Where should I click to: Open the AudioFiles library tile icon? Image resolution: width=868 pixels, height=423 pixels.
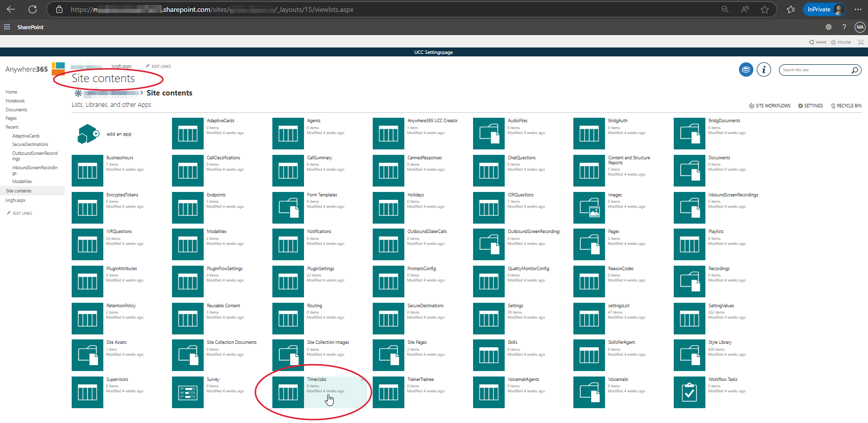[489, 134]
